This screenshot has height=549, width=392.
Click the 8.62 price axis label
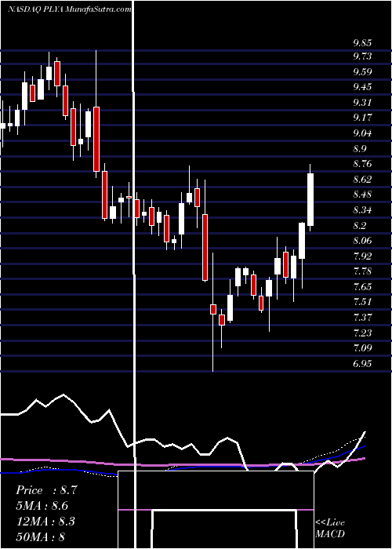point(362,180)
